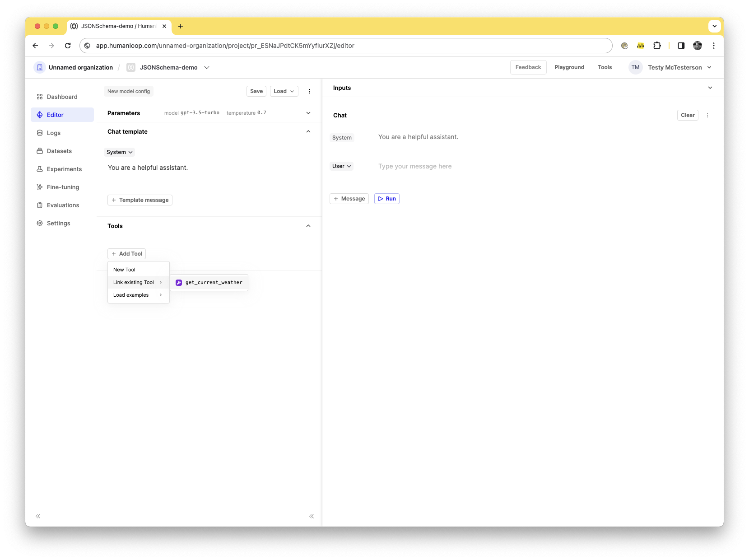749x560 pixels.
Task: Adjust the temperature 0.7 parameter
Action: click(x=247, y=113)
